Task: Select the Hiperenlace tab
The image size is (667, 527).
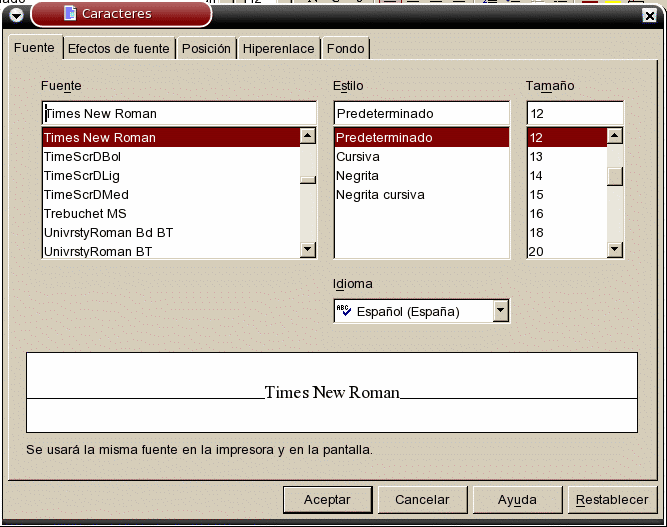Action: tap(279, 48)
